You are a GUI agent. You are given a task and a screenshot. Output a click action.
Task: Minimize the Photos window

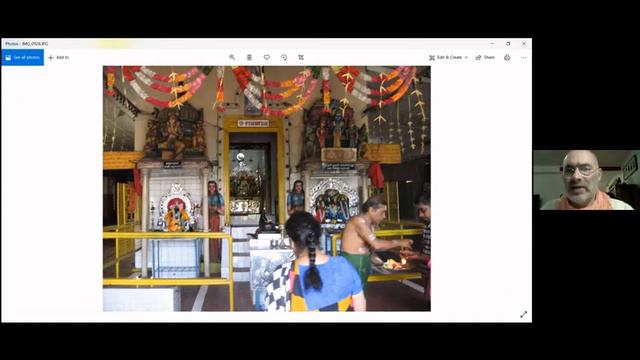[x=492, y=43]
